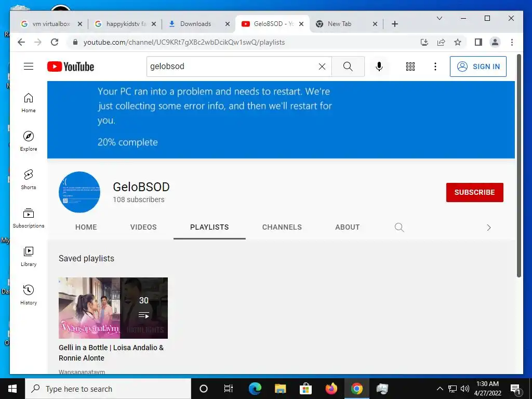Open the YouTube hamburger guide menu
The image size is (532, 399).
[29, 66]
